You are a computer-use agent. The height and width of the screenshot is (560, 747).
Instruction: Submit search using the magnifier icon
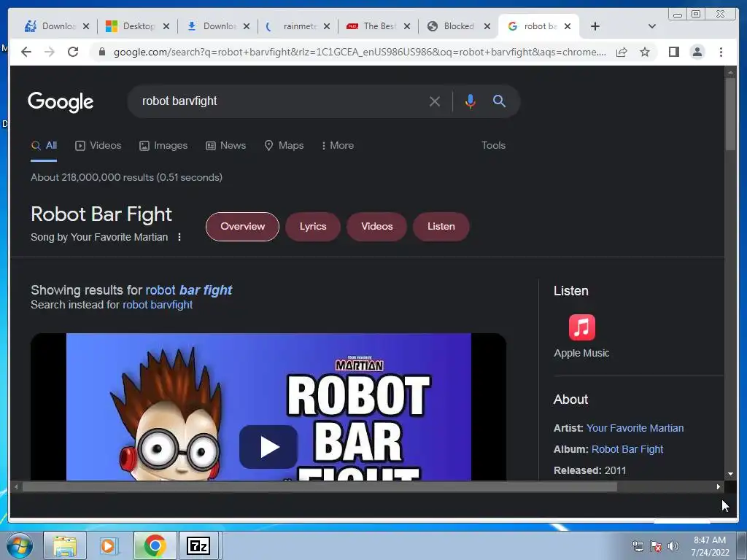click(499, 101)
